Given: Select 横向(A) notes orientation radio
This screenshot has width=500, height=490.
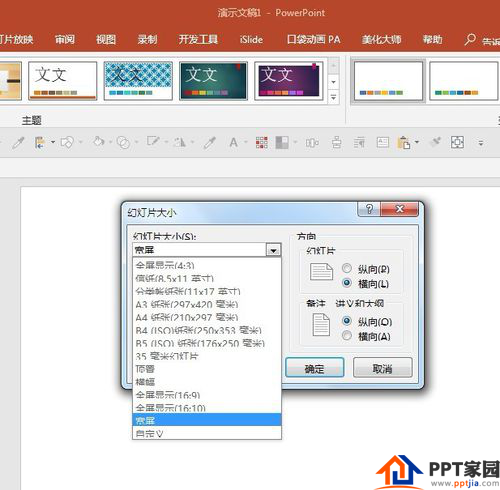Looking at the screenshot, I should 347,336.
